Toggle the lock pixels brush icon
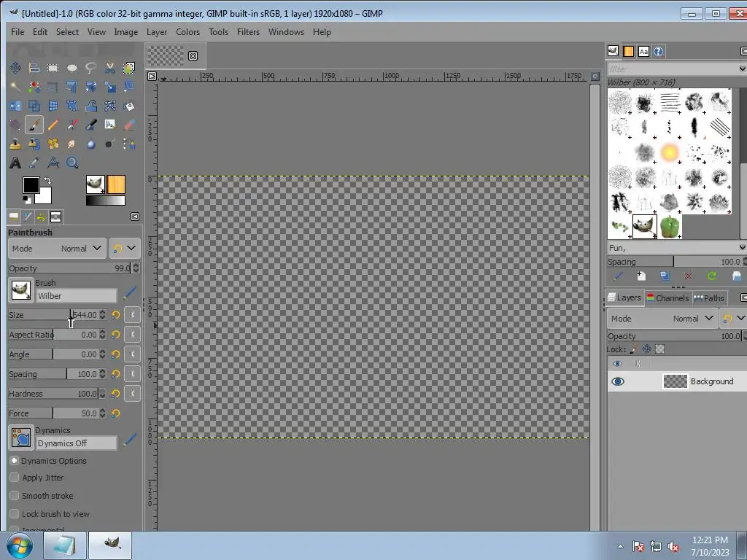This screenshot has width=747, height=560. coord(633,349)
